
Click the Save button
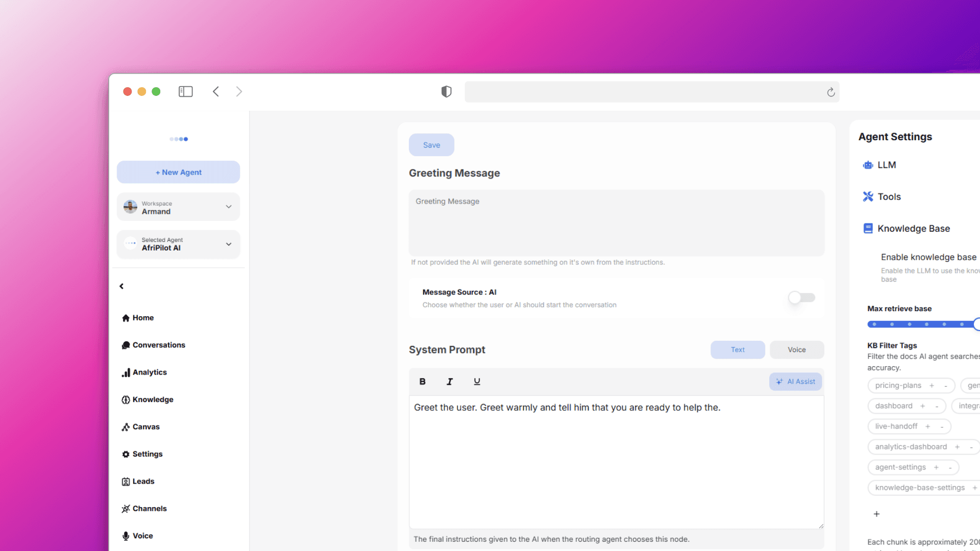pyautogui.click(x=431, y=145)
